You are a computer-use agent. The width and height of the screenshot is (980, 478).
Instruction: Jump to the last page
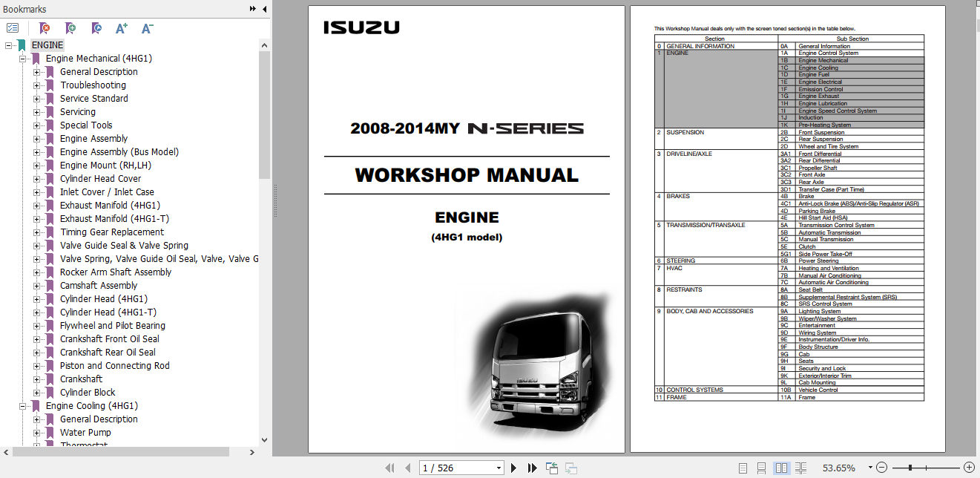pyautogui.click(x=532, y=468)
